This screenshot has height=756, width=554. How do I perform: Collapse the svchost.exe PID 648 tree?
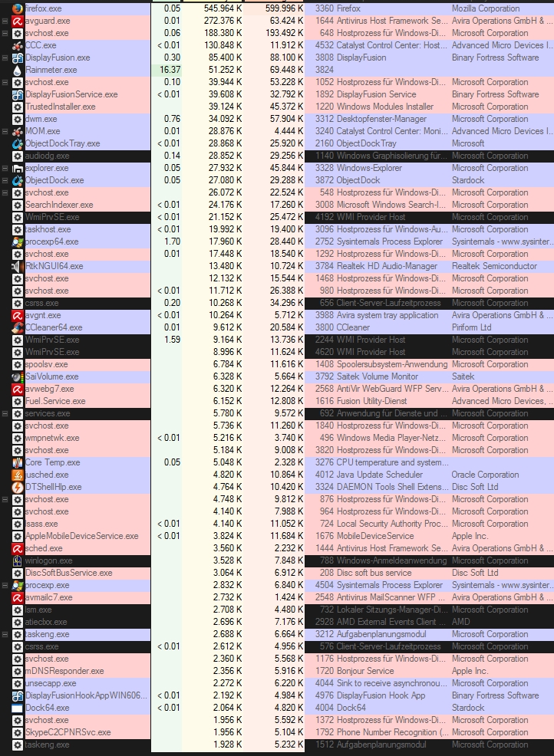pyautogui.click(x=5, y=33)
